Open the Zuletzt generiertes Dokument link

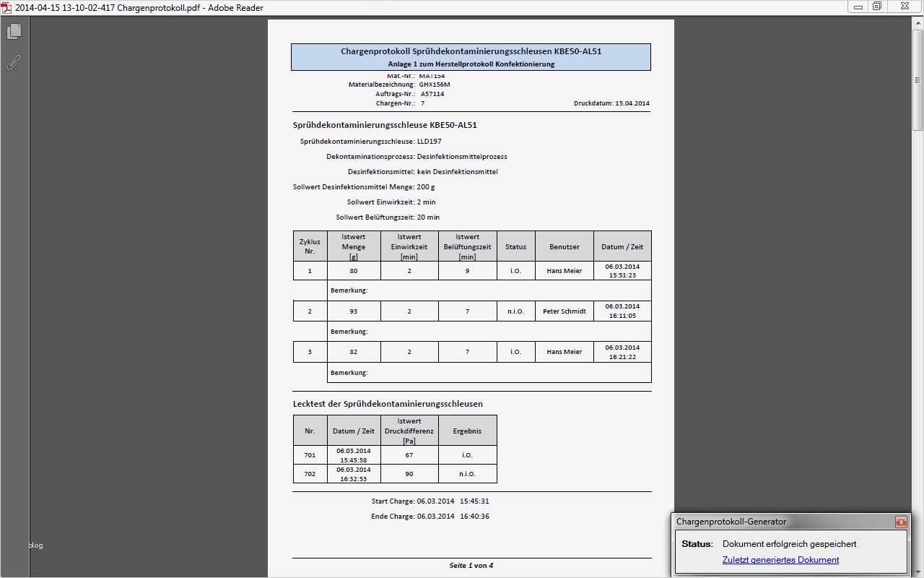coord(780,559)
